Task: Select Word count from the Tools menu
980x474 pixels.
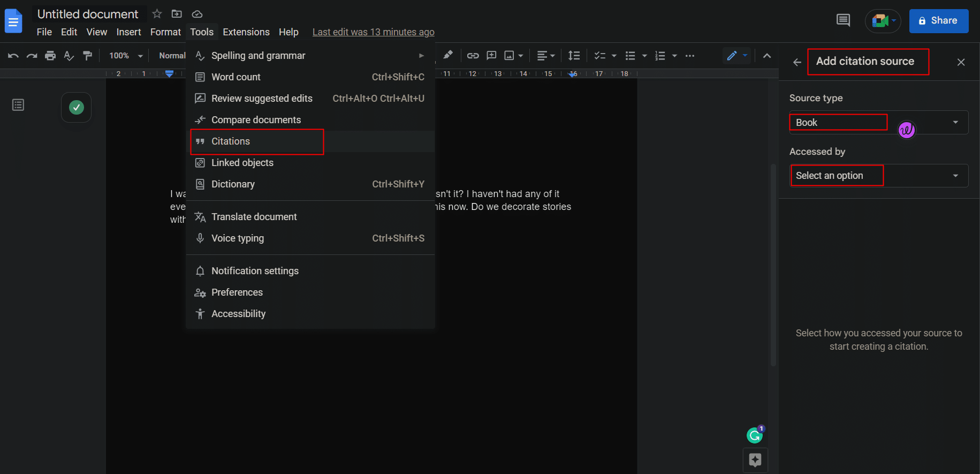Action: coord(310,77)
